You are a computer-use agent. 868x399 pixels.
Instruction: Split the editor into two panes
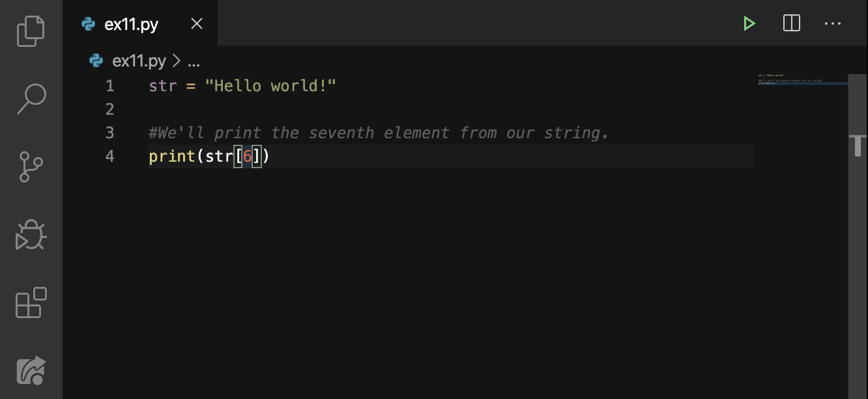[x=791, y=23]
